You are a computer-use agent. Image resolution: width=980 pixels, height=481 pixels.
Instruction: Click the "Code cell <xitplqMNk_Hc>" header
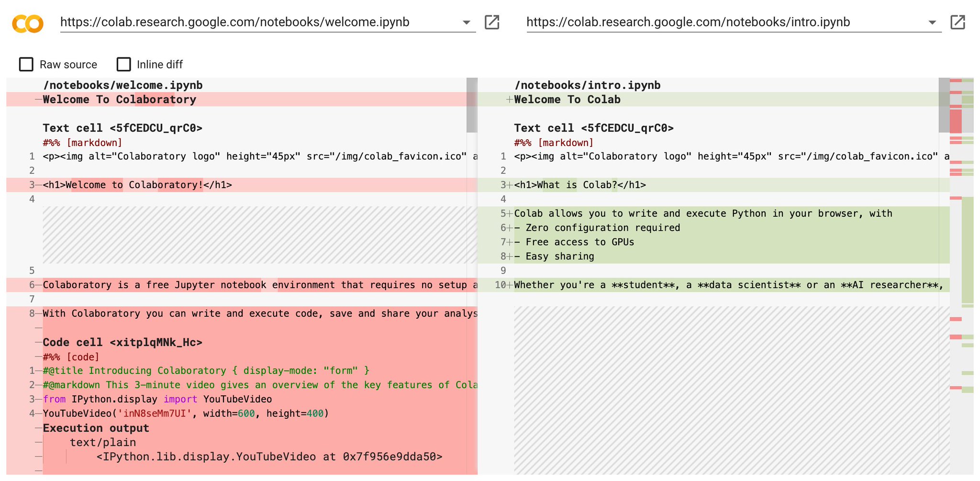[122, 343]
